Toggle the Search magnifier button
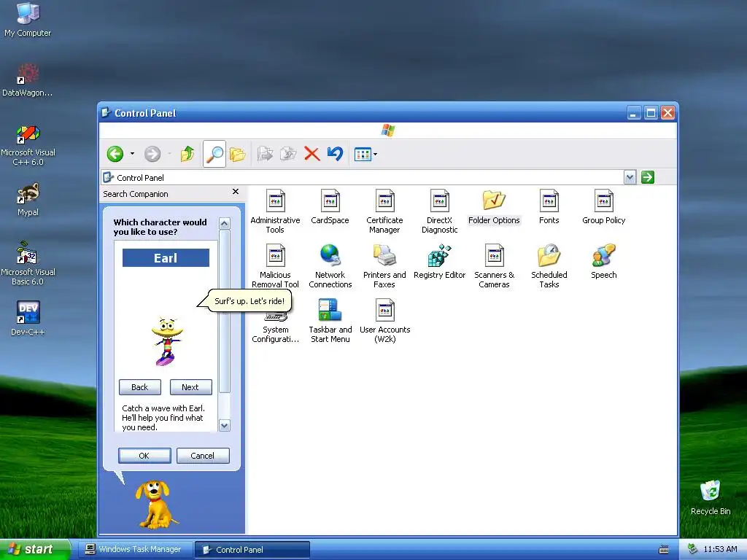 tap(214, 154)
